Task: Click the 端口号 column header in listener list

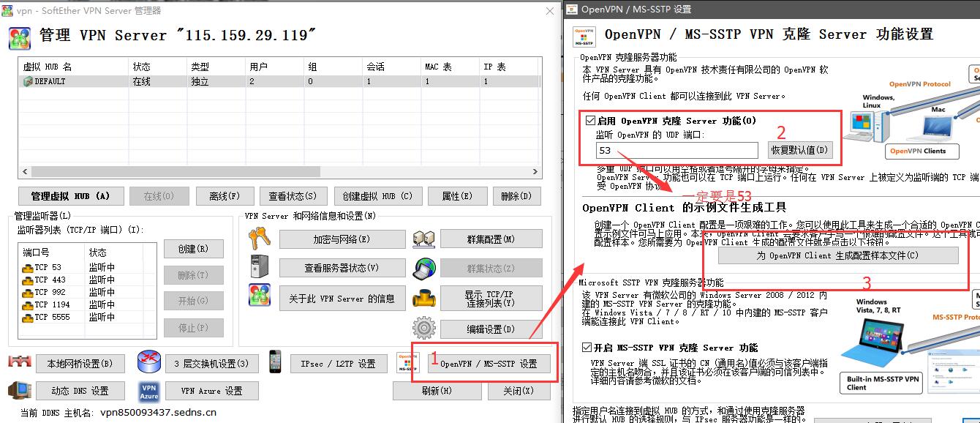Action: click(52, 252)
